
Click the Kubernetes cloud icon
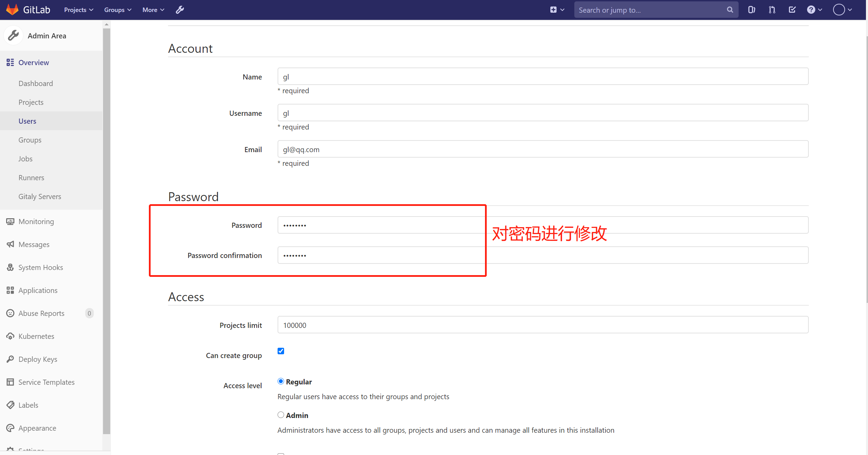pos(10,336)
